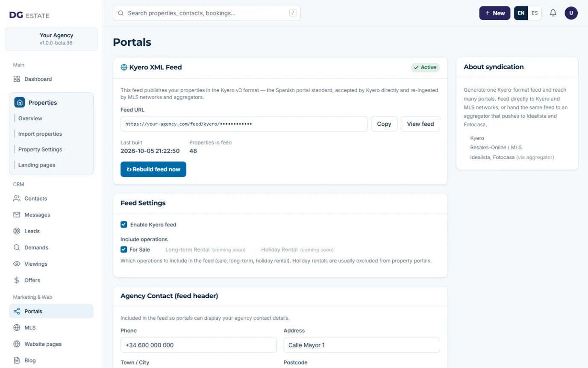
Task: Click the Address input field
Action: click(x=362, y=345)
